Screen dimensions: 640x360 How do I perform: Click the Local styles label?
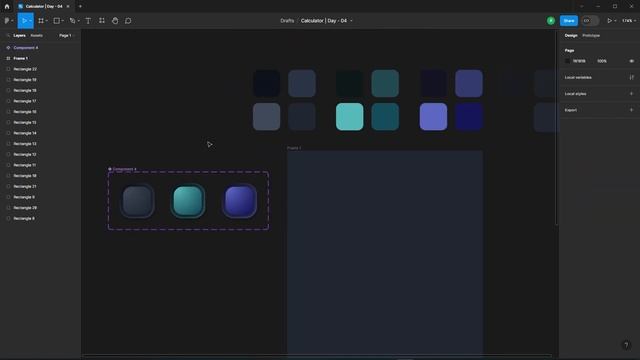[576, 93]
